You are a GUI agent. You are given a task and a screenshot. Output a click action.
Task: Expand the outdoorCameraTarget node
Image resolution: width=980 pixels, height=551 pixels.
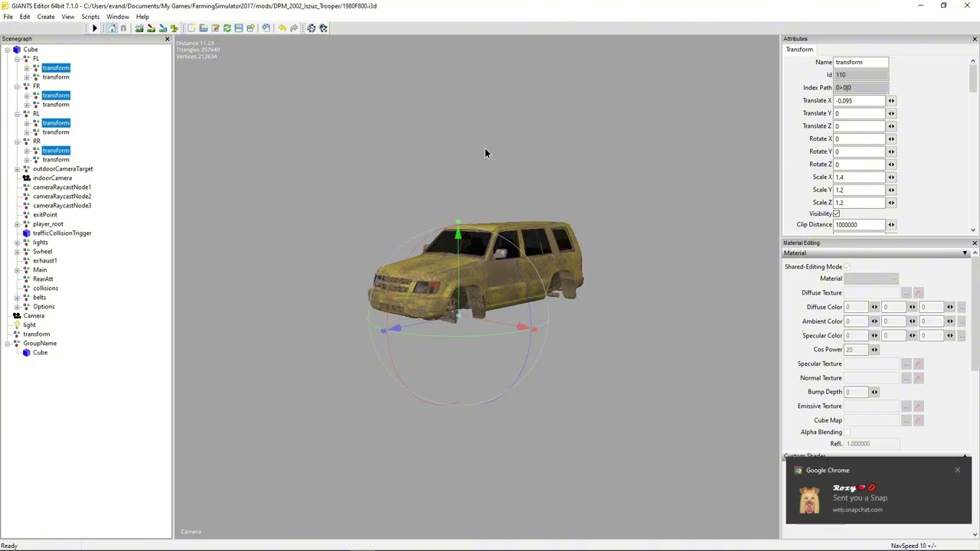click(x=16, y=169)
